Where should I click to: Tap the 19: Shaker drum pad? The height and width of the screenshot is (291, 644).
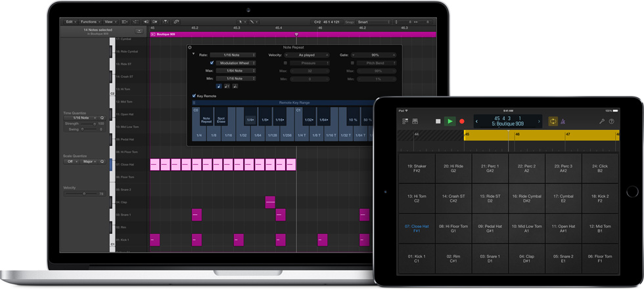[417, 168]
